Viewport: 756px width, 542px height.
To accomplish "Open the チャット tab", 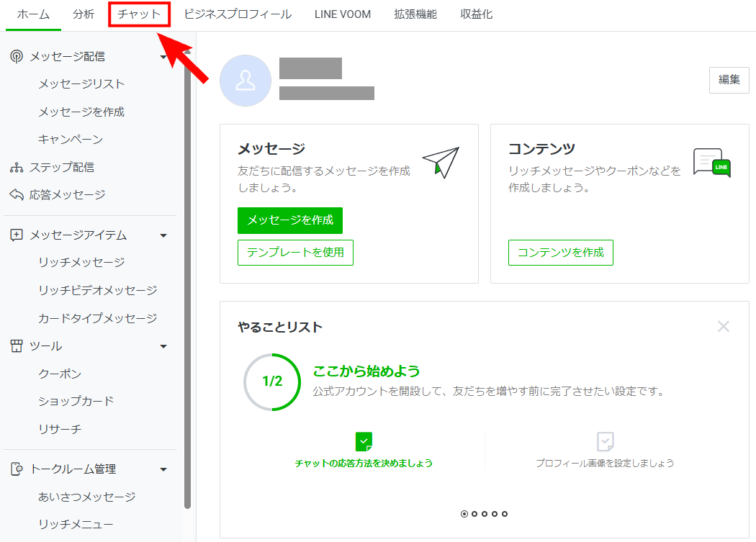I will tap(139, 14).
